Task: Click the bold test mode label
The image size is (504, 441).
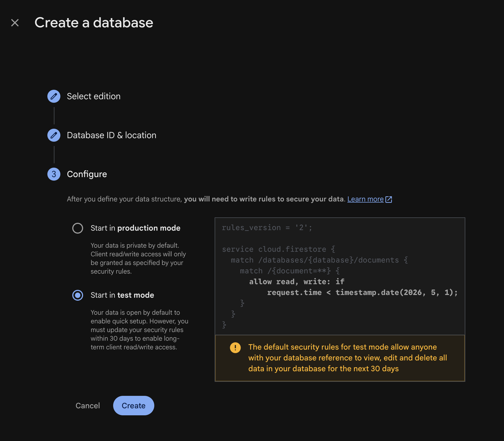Action: point(136,295)
